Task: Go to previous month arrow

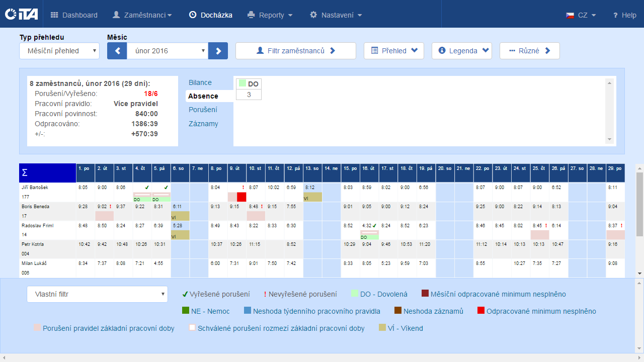Action: (x=117, y=51)
